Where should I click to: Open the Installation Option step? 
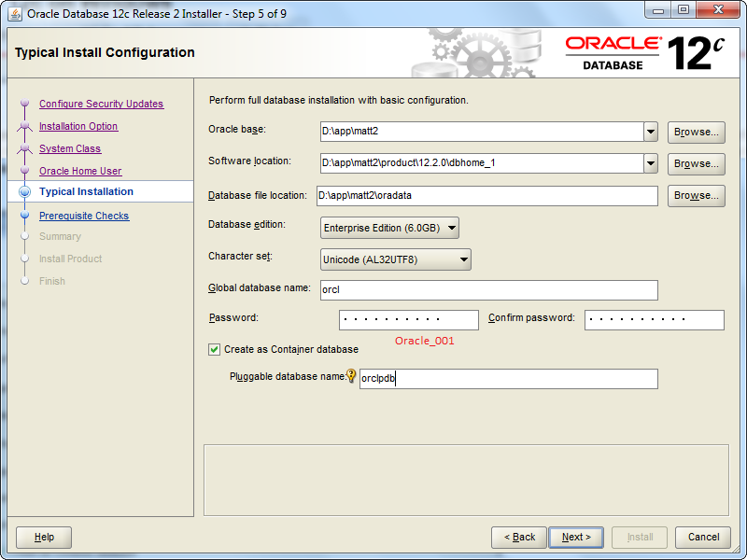point(78,127)
